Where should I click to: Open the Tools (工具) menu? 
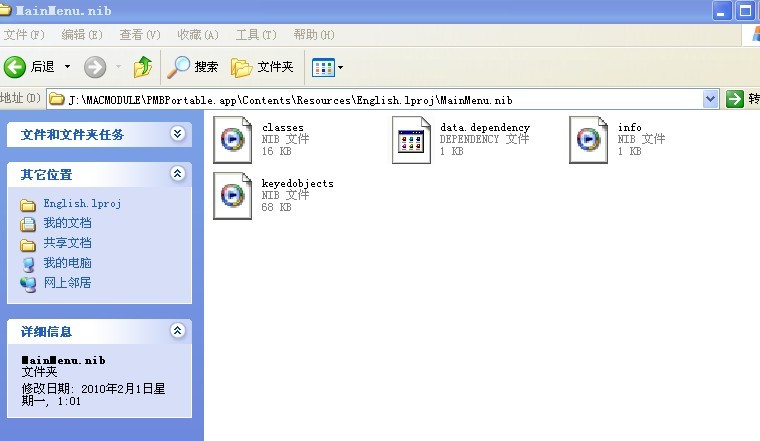pyautogui.click(x=256, y=35)
